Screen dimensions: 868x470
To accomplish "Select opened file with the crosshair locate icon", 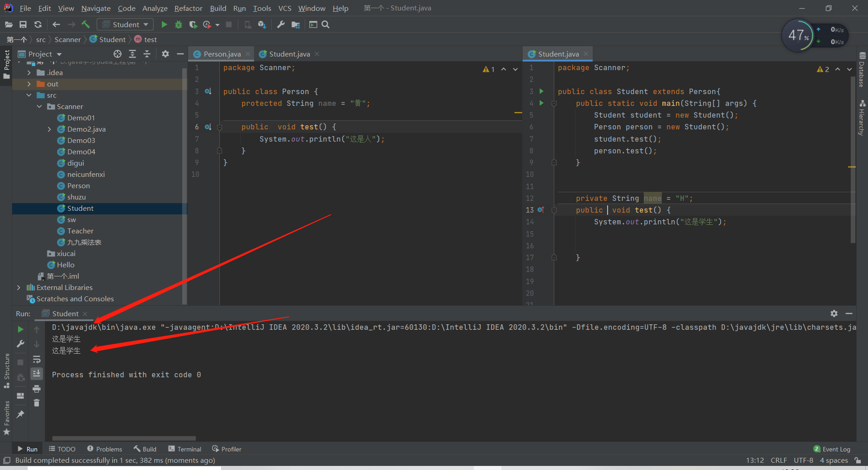I will click(x=118, y=54).
